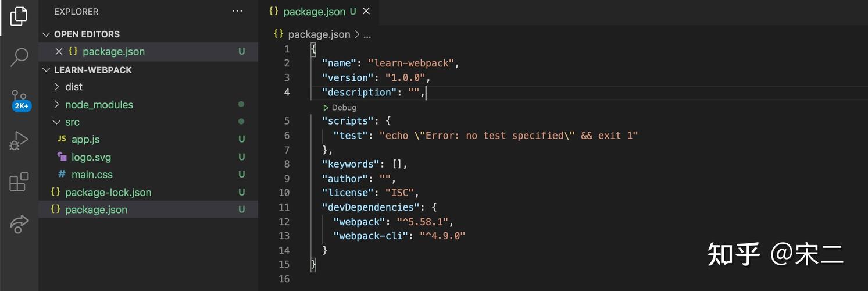Open the Explorer view in activity bar
This screenshot has height=291, width=868.
(x=19, y=16)
